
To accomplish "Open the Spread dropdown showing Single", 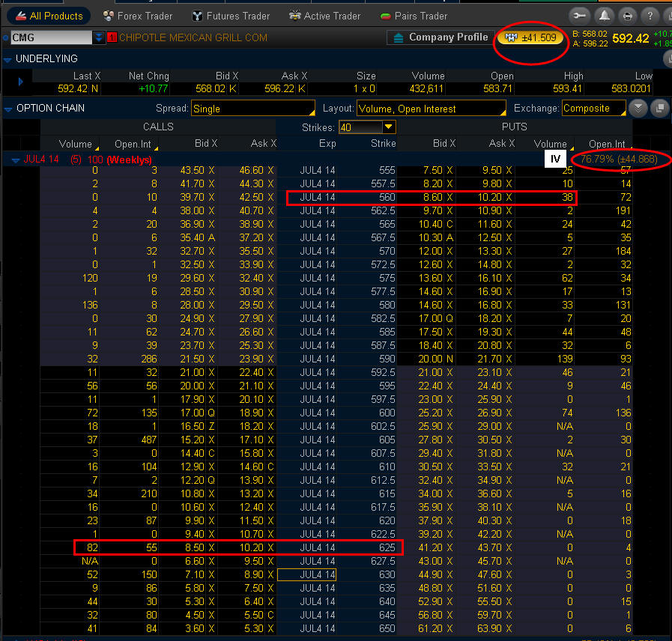I will pyautogui.click(x=252, y=109).
